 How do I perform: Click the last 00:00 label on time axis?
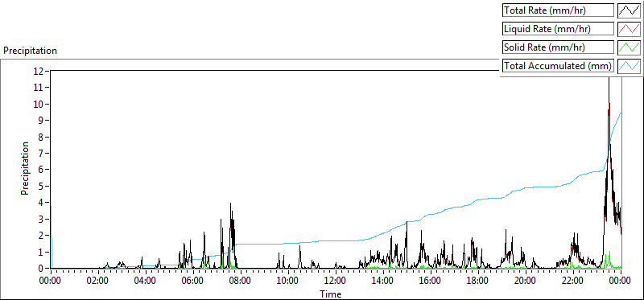click(x=620, y=282)
